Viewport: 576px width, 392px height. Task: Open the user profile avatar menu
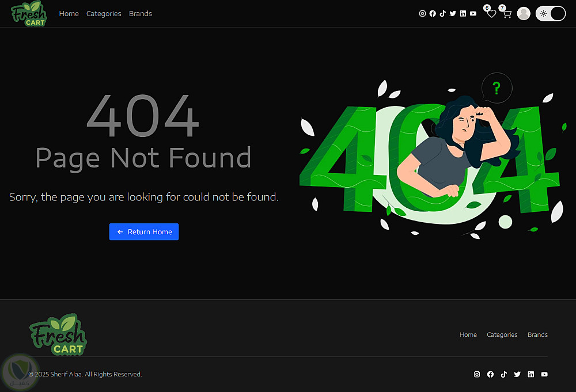coord(524,14)
